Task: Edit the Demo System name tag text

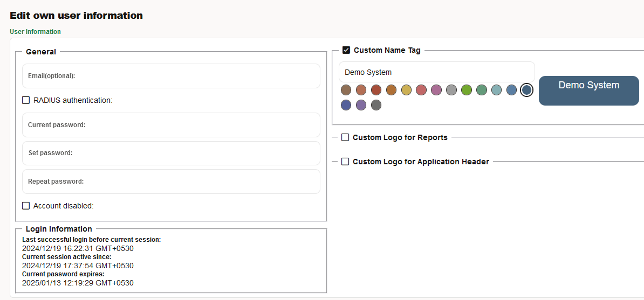Action: pyautogui.click(x=436, y=72)
